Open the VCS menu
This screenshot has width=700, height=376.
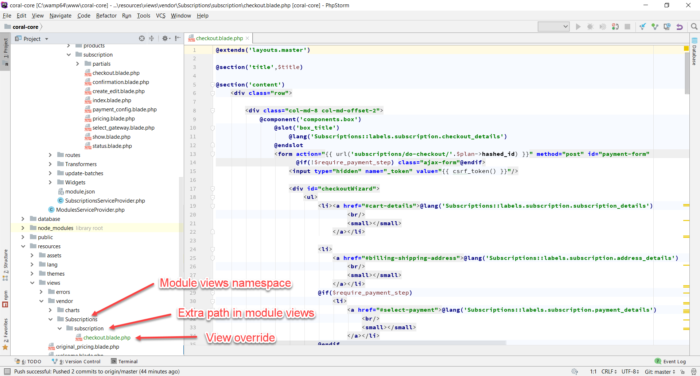click(160, 16)
